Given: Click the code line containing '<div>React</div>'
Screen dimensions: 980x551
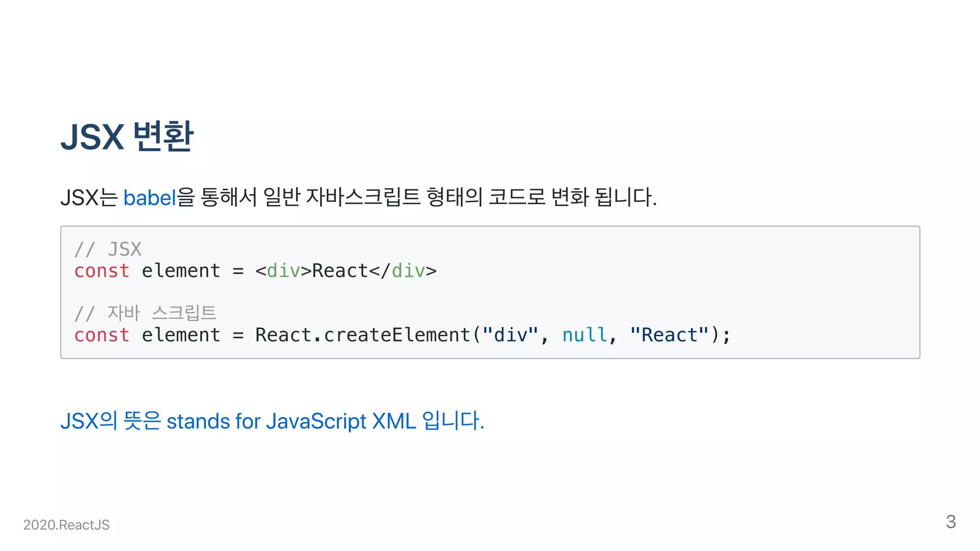Looking at the screenshot, I should [x=256, y=271].
